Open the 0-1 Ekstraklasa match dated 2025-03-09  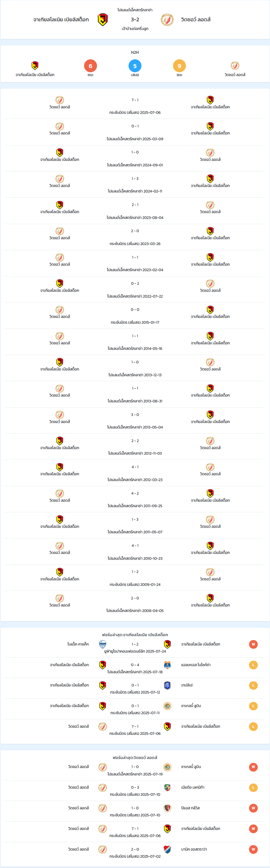(135, 132)
